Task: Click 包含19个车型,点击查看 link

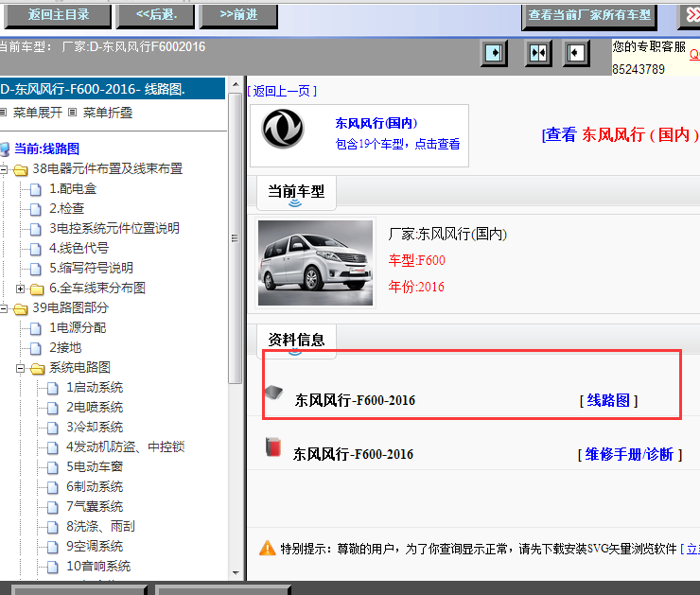Action: (x=397, y=144)
